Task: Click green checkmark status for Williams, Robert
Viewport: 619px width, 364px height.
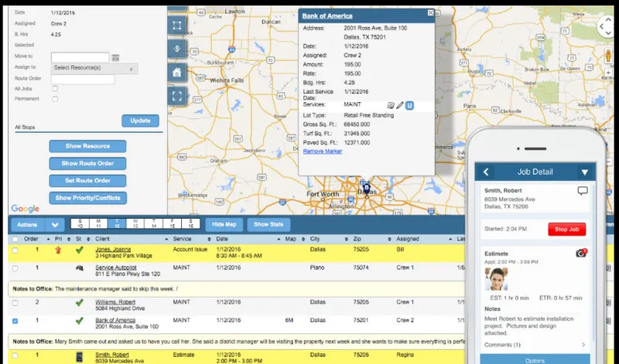Action: point(80,302)
